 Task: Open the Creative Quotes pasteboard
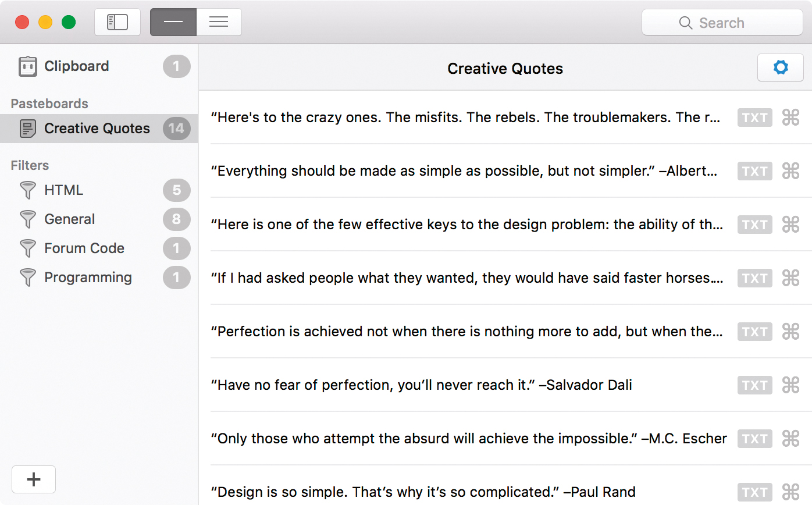point(97,129)
